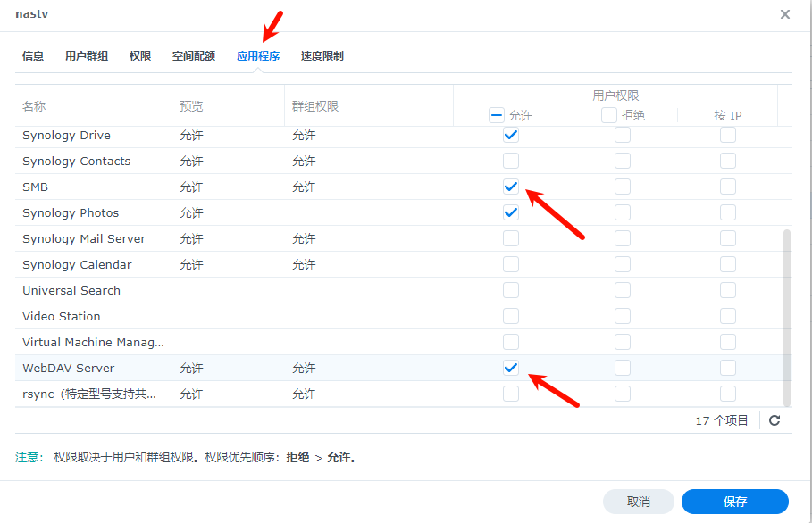Check 按 IP for WebDAV Server
812x523 pixels.
(728, 368)
